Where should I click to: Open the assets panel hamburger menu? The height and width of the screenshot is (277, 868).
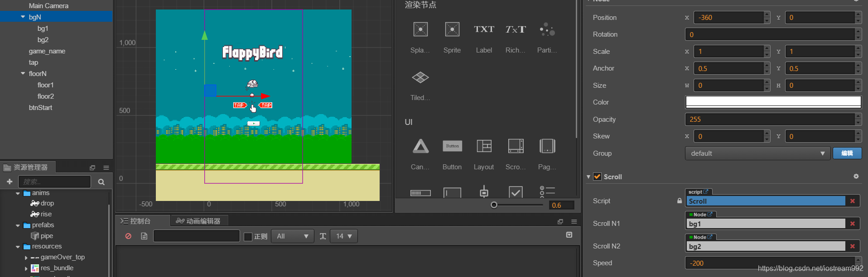[106, 167]
